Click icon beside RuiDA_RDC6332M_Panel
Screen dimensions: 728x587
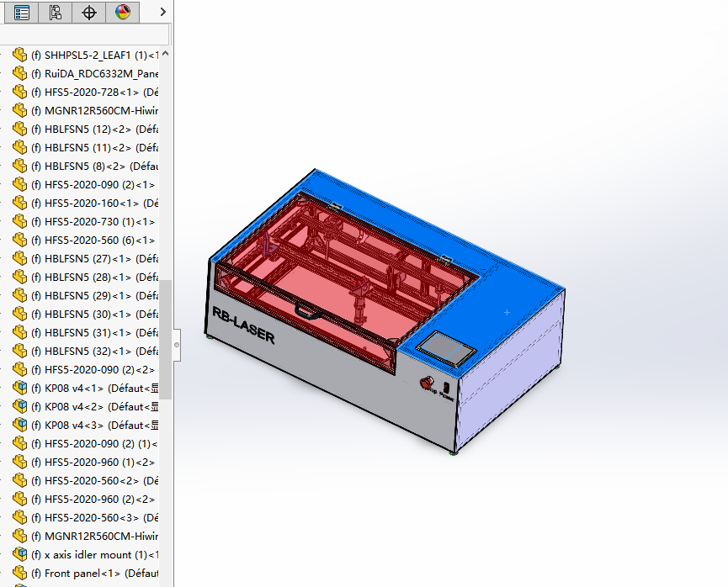click(x=19, y=73)
